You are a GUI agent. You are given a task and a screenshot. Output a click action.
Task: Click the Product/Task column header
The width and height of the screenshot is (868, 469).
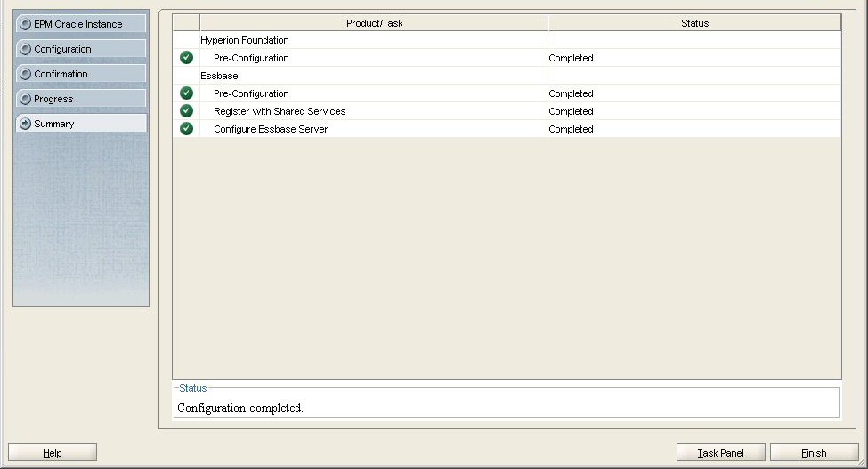[374, 22]
